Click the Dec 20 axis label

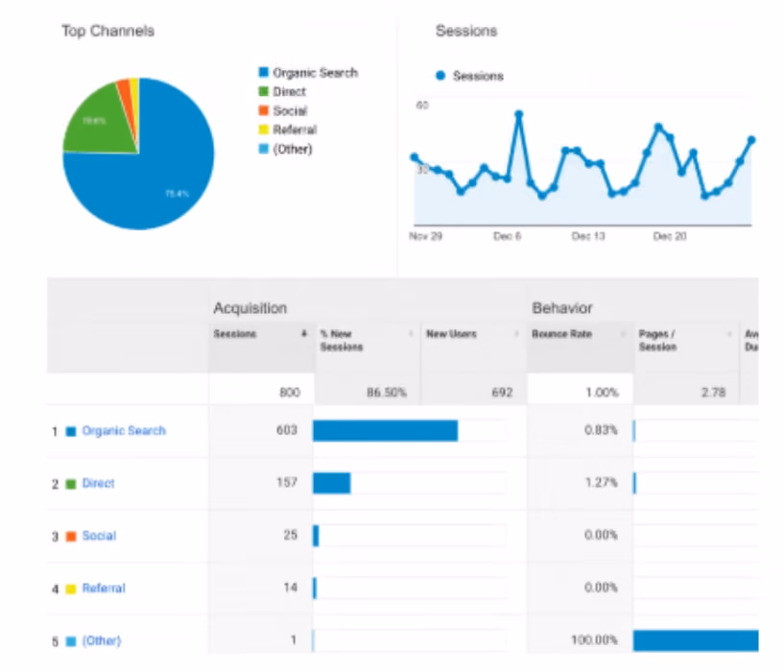pos(670,236)
